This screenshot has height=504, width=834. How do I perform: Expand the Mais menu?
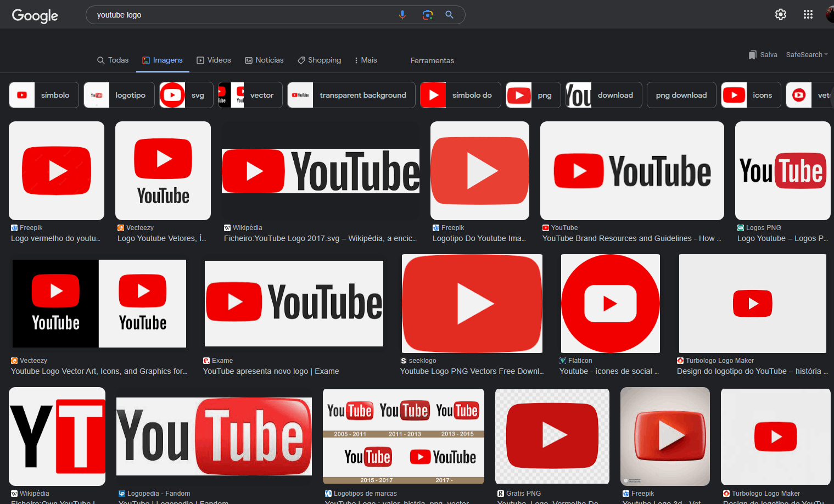366,60
